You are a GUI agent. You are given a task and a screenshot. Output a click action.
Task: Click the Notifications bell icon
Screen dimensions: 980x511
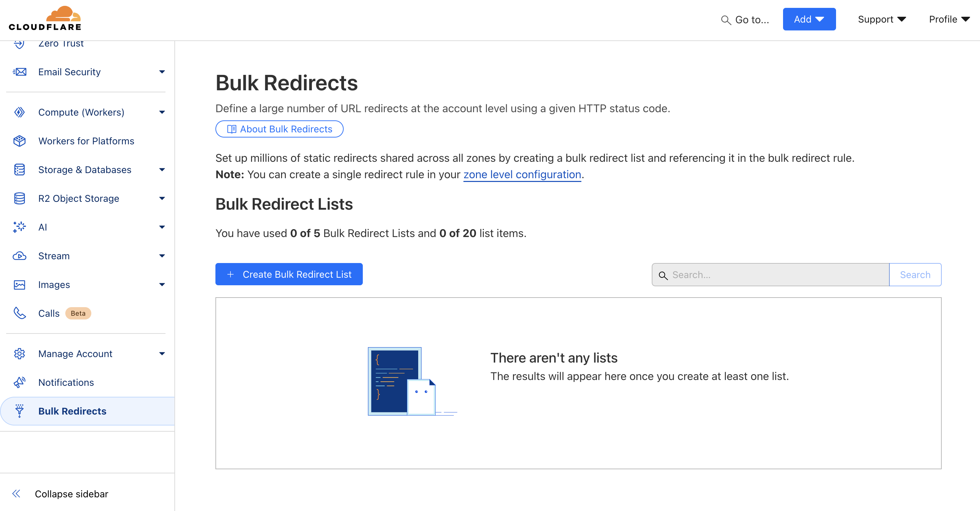click(x=19, y=382)
